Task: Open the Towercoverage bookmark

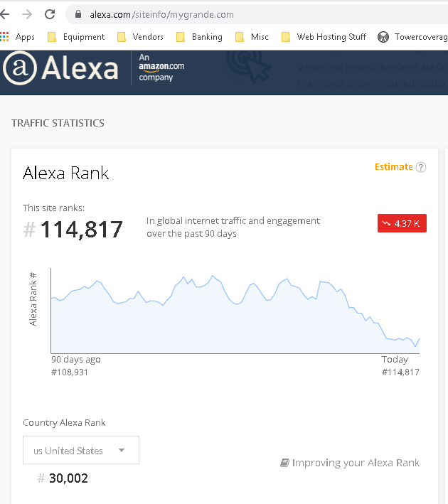Action: point(412,37)
